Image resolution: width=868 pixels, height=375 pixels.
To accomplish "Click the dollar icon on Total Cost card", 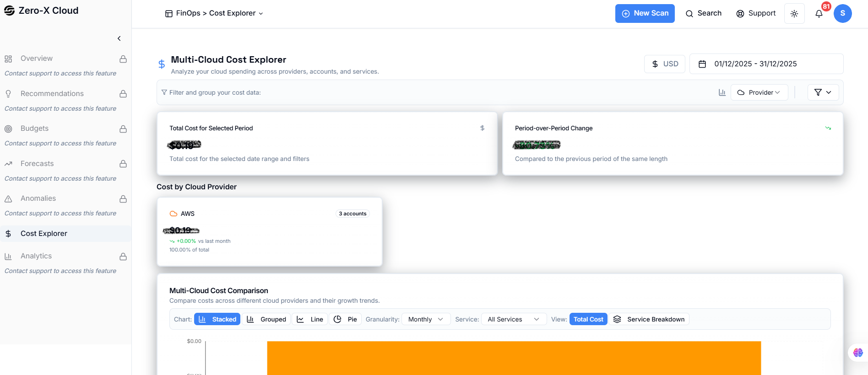I will tap(482, 128).
